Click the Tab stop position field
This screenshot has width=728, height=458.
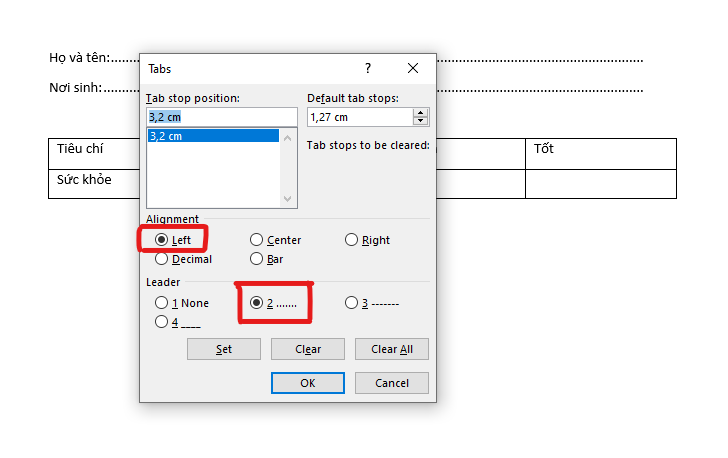(220, 117)
